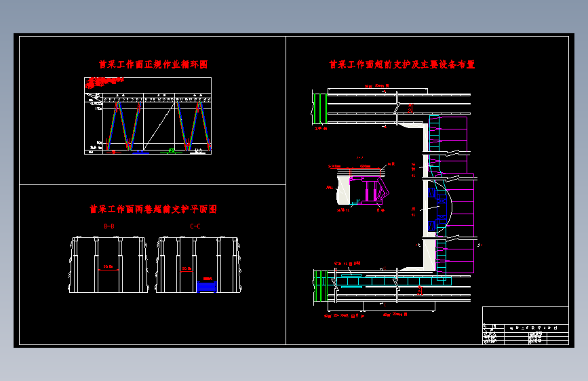The image size is (588, 381).
Task: Click the blue equipment block in C-C section
Action: click(207, 287)
